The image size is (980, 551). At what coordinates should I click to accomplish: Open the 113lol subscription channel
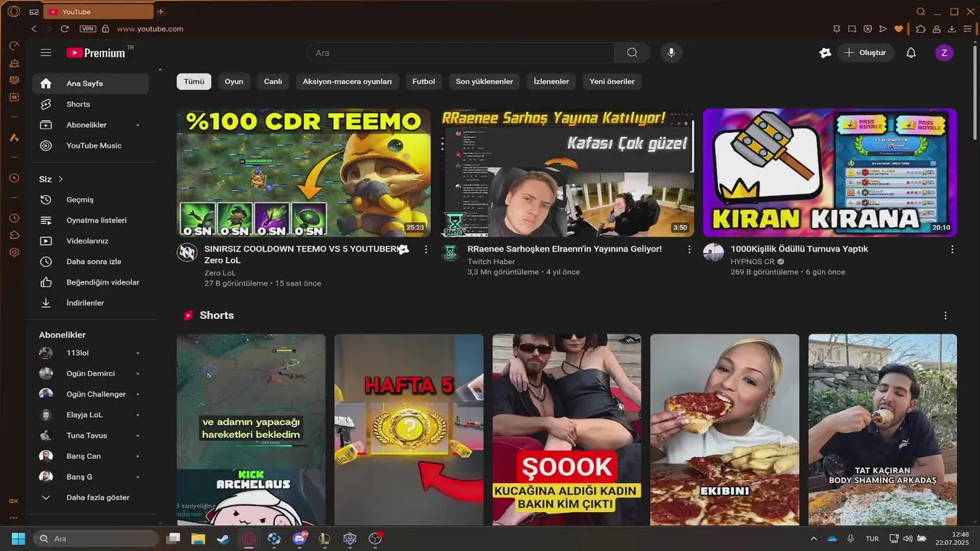point(90,353)
